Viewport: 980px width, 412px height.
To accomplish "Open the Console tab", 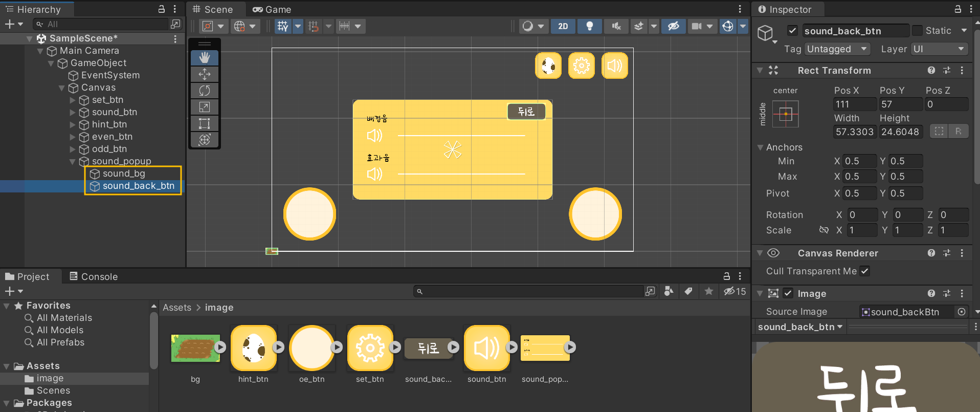I will click(94, 276).
